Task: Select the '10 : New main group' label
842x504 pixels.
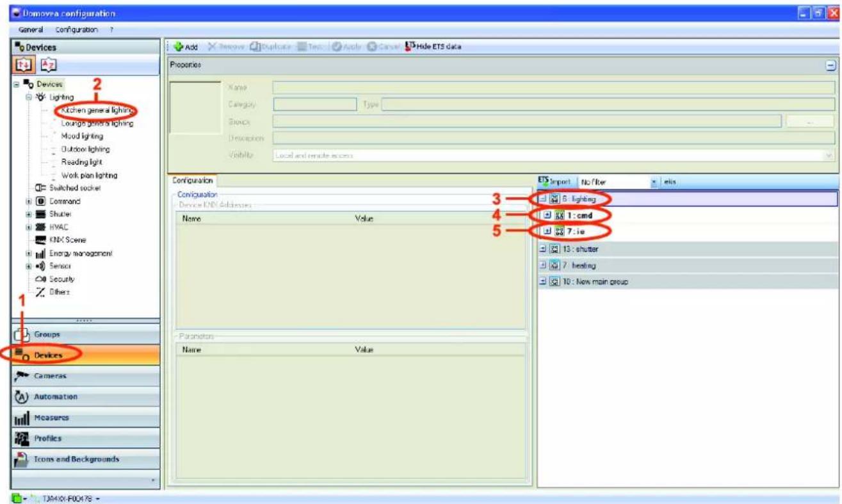Action: pos(595,282)
